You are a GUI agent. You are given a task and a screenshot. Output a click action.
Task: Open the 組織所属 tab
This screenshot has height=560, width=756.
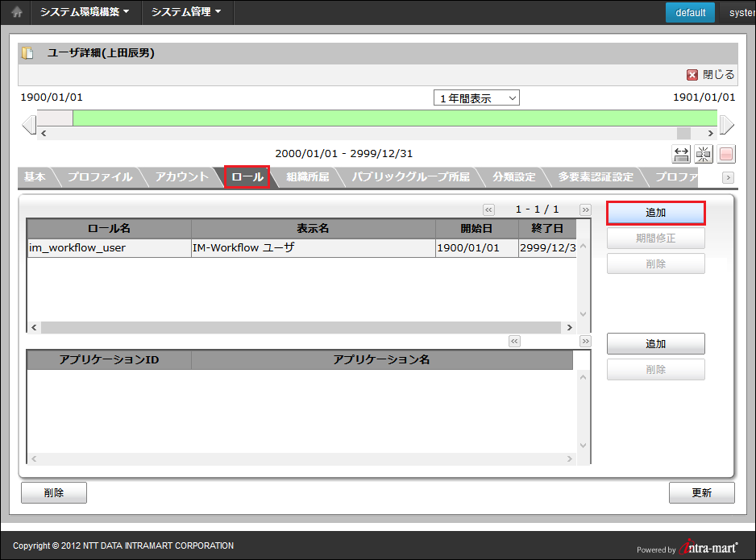click(308, 177)
